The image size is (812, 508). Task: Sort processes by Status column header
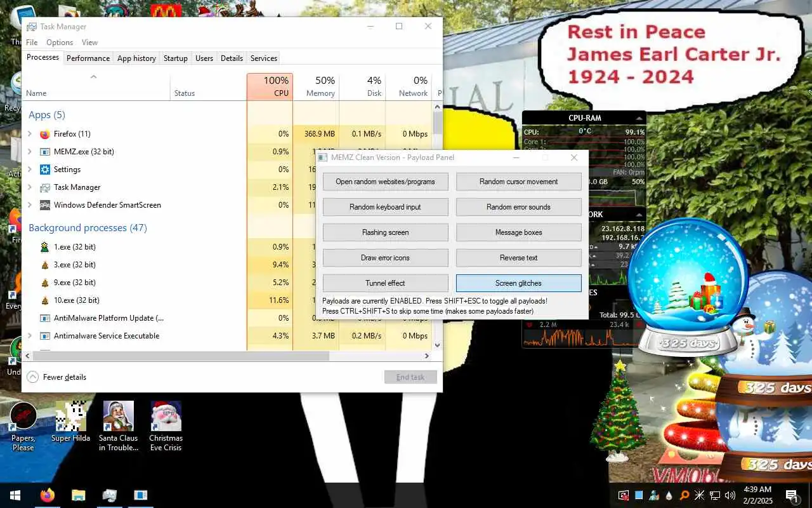pos(208,86)
